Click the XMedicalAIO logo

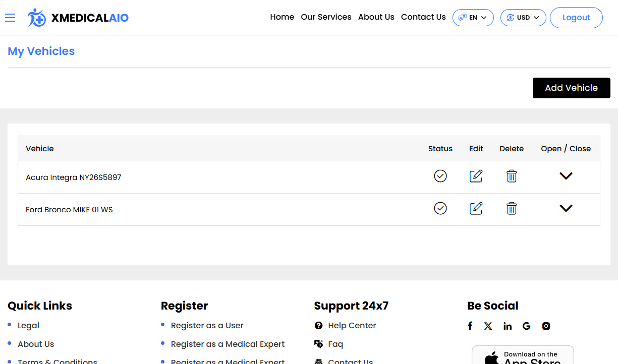tap(78, 18)
